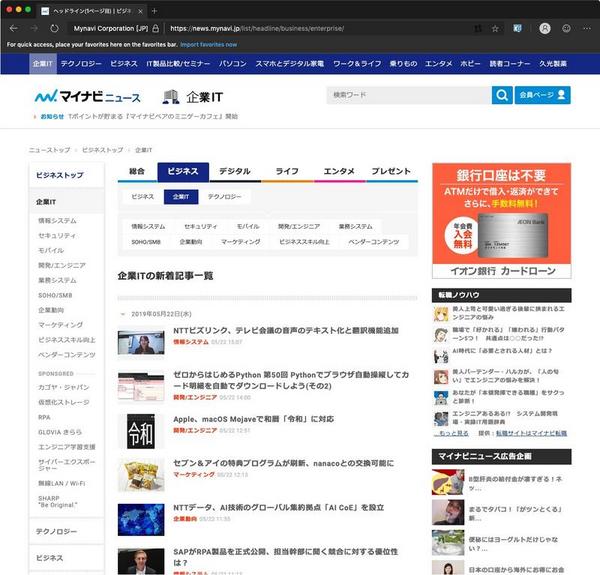Click in the 検索ワード search field
The height and width of the screenshot is (575, 600).
point(409,95)
